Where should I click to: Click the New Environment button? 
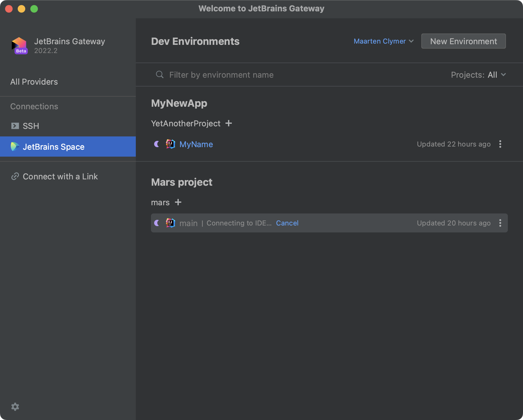pyautogui.click(x=463, y=41)
